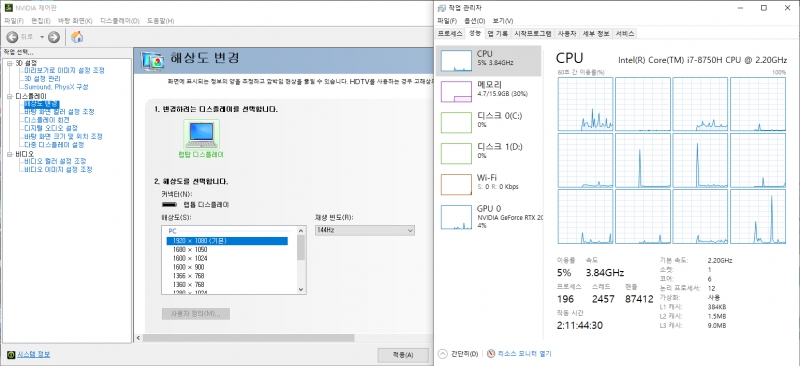
Task: Switch to the 서비스 tab
Action: coord(624,34)
